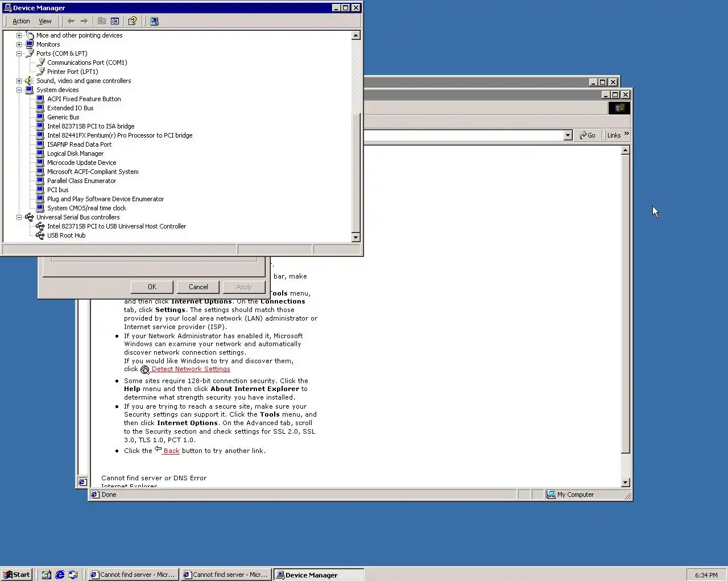Viewport: 728px width, 582px height.
Task: Select Intel 82441FX Pentium(r) Pro Processor to PCI bridge
Action: 120,135
